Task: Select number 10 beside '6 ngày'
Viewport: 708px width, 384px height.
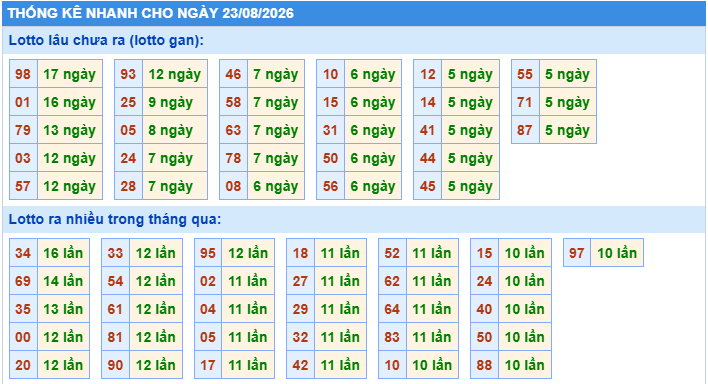Action: pyautogui.click(x=331, y=74)
